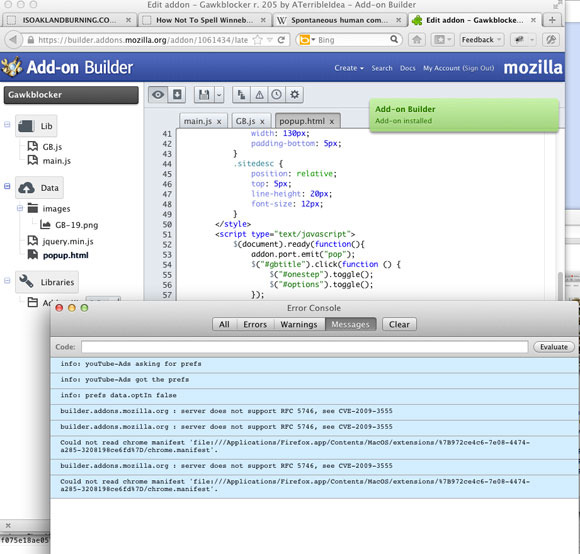
Task: Filter Error Console to Warnings
Action: [299, 324]
